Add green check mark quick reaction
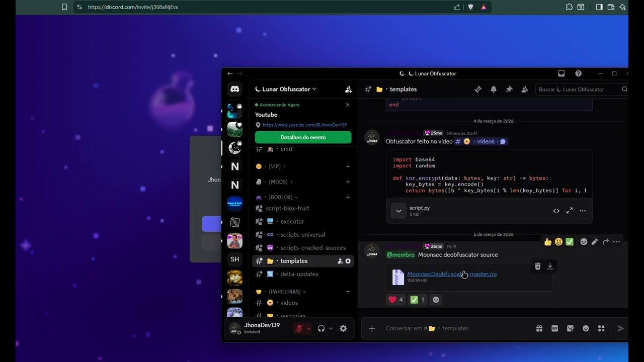The width and height of the screenshot is (644, 362). (570, 242)
